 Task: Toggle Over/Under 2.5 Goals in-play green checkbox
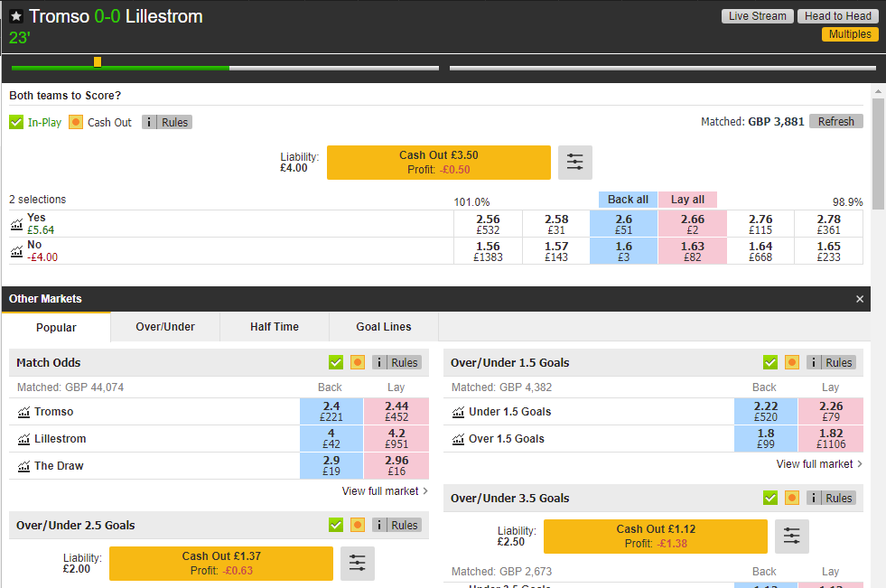pos(336,526)
